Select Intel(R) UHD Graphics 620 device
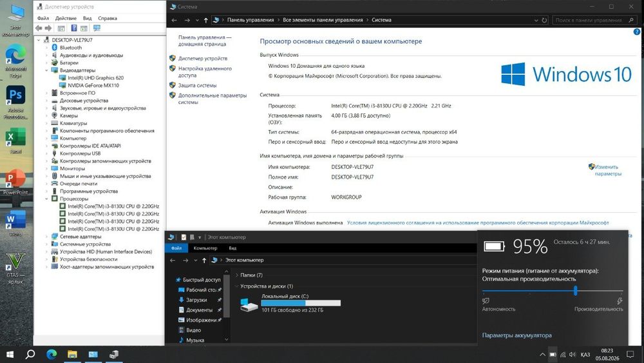This screenshot has width=644, height=363. tap(95, 78)
